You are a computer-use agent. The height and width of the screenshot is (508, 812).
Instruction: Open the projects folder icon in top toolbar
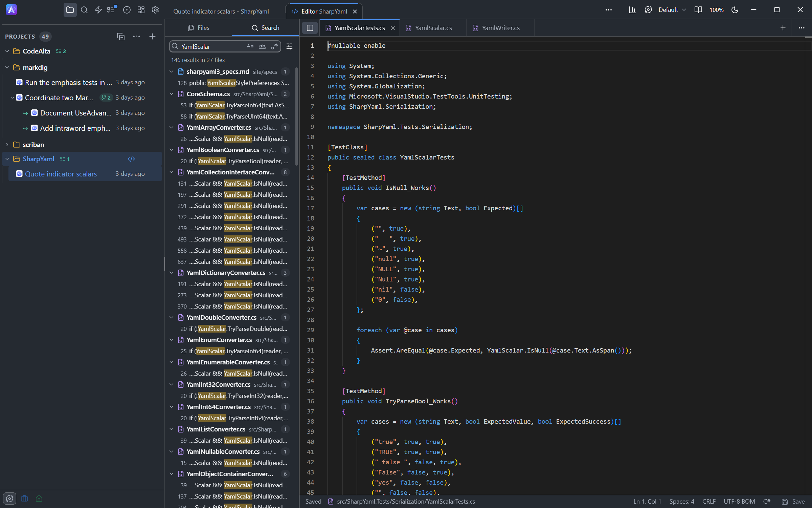coord(70,10)
